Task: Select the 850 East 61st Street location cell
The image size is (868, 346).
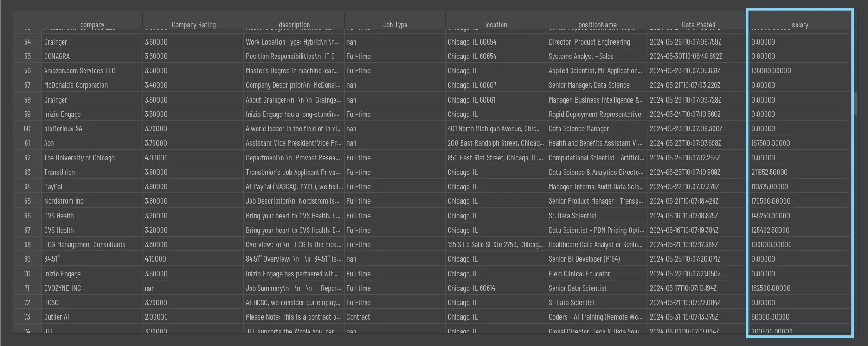Action: tap(496, 158)
